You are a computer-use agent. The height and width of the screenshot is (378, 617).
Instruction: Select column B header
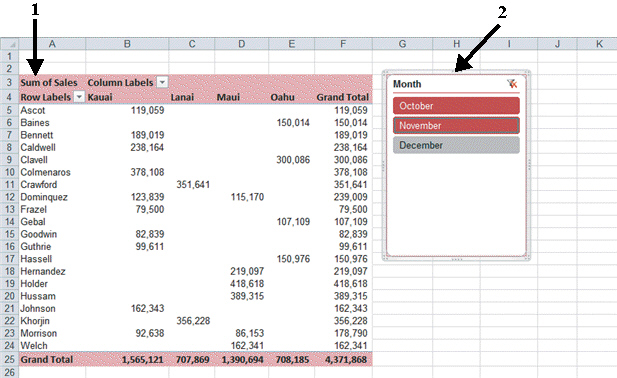point(127,44)
